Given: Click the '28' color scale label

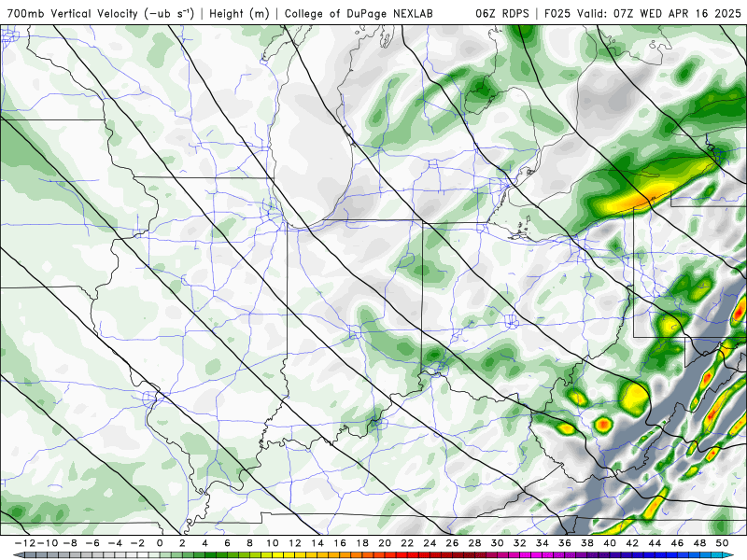Looking at the screenshot, I should [x=475, y=543].
